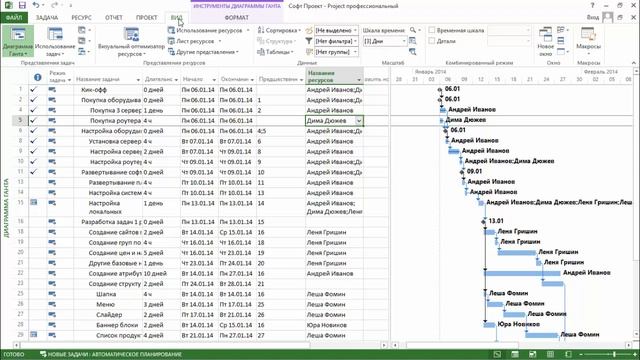
Task: Click the note icon in row 15
Action: [x=34, y=202]
